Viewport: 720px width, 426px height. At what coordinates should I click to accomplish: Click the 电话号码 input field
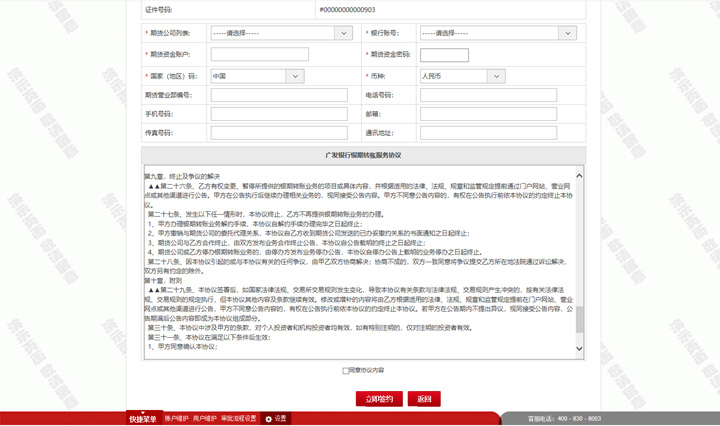488,95
